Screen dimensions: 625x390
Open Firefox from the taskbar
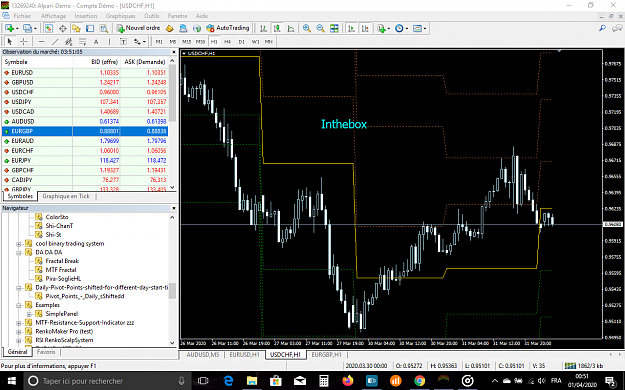348,381
